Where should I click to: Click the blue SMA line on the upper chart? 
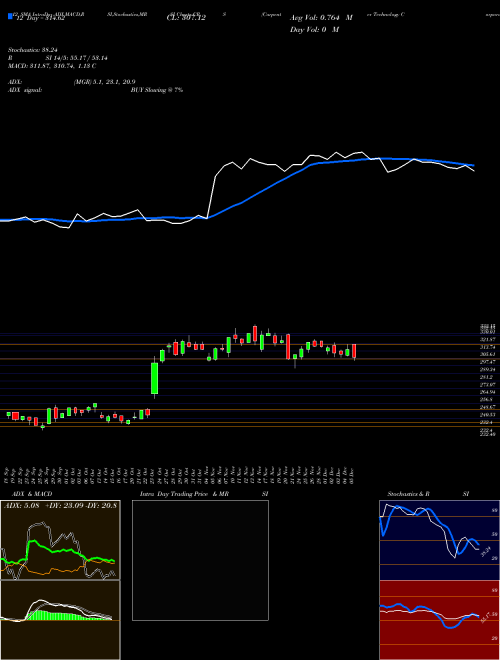pos(261,192)
